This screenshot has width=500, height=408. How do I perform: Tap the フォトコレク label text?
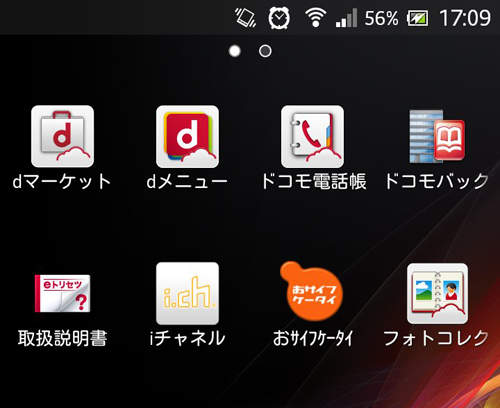tap(436, 338)
